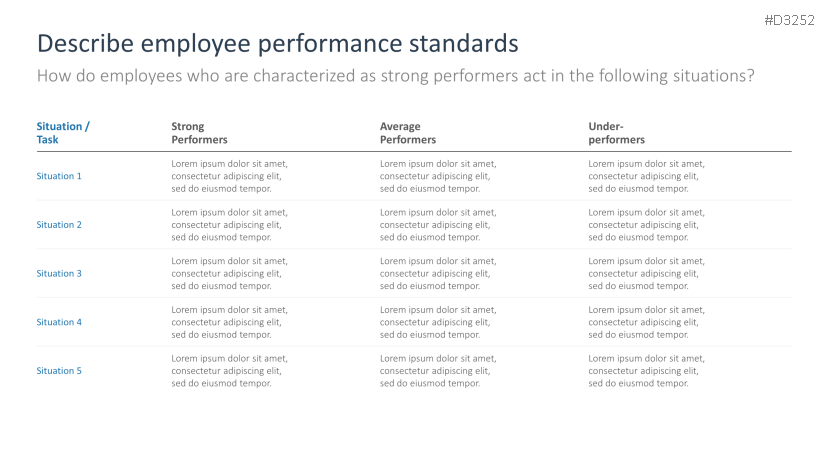The height and width of the screenshot is (466, 829).
Task: Click Strong Performers text for Situation 1
Action: click(x=229, y=176)
